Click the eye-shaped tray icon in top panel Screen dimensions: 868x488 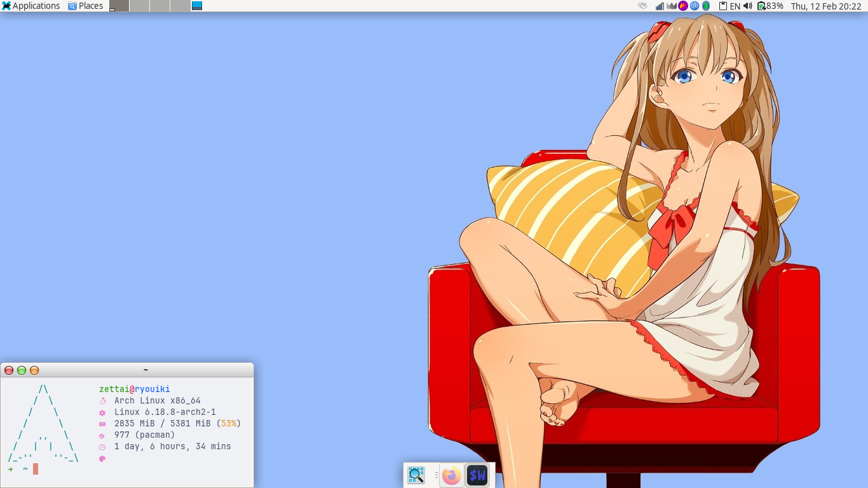(642, 6)
